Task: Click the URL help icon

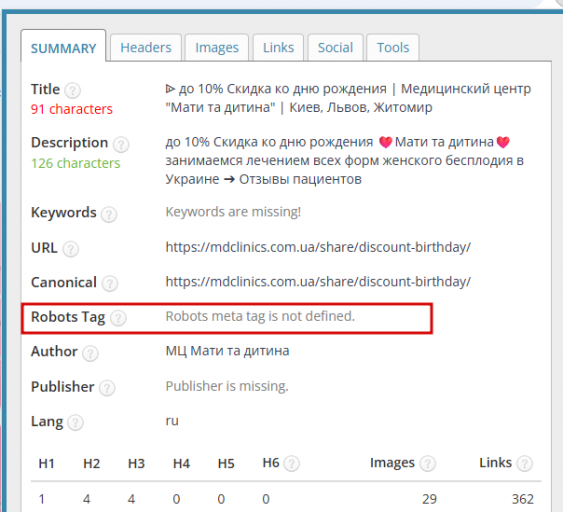Action: coord(71,249)
